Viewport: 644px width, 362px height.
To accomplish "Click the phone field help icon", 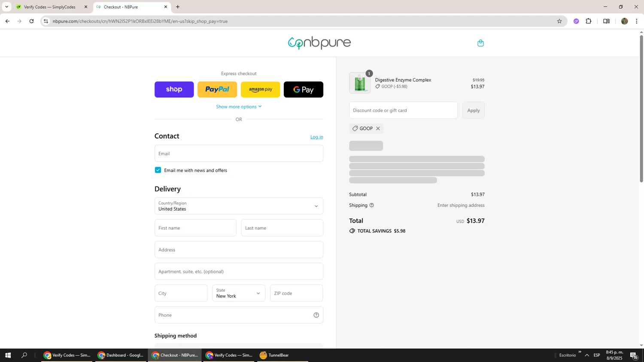I will (x=316, y=315).
